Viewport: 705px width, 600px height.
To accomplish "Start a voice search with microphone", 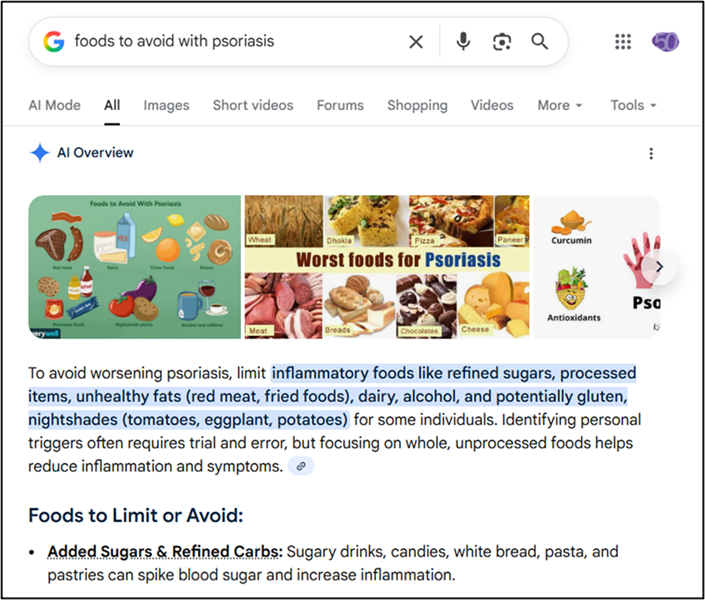I will 463,41.
